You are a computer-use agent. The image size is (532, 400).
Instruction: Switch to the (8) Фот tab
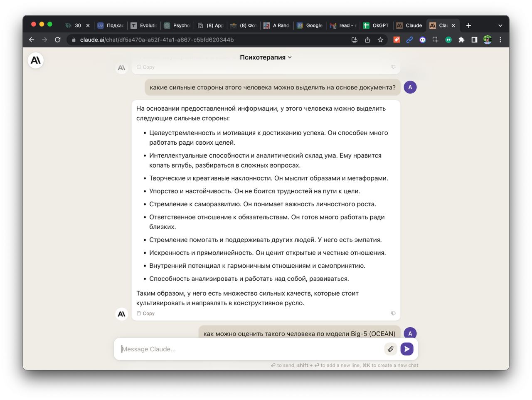click(x=244, y=25)
